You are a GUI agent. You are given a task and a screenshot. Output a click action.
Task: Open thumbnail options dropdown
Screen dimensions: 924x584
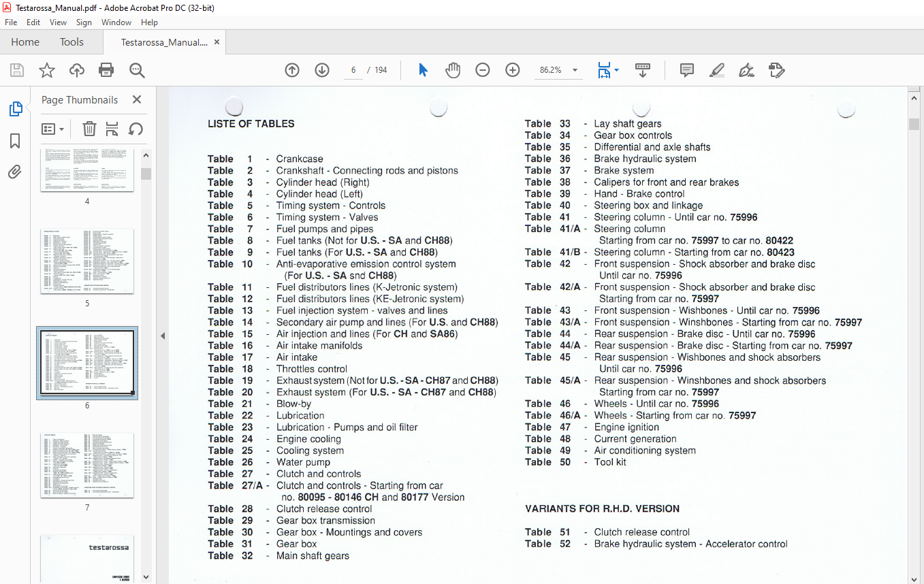click(x=53, y=129)
